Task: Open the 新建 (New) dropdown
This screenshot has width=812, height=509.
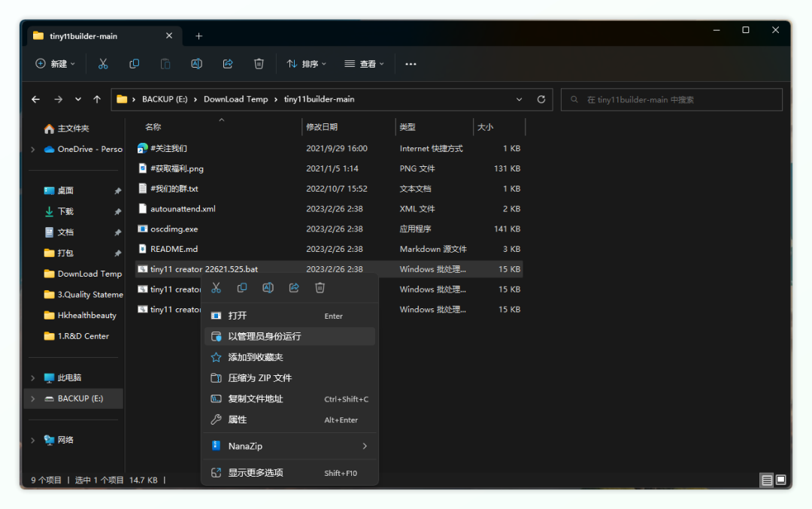Action: [x=56, y=64]
